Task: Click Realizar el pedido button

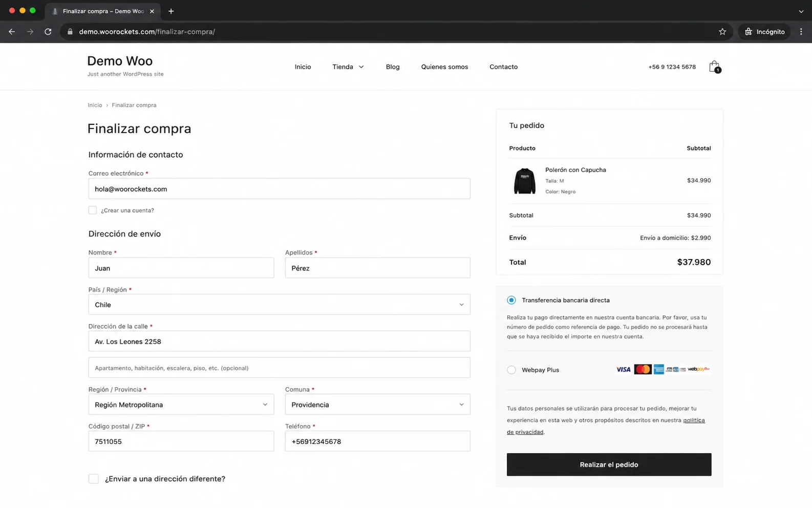Action: point(609,464)
